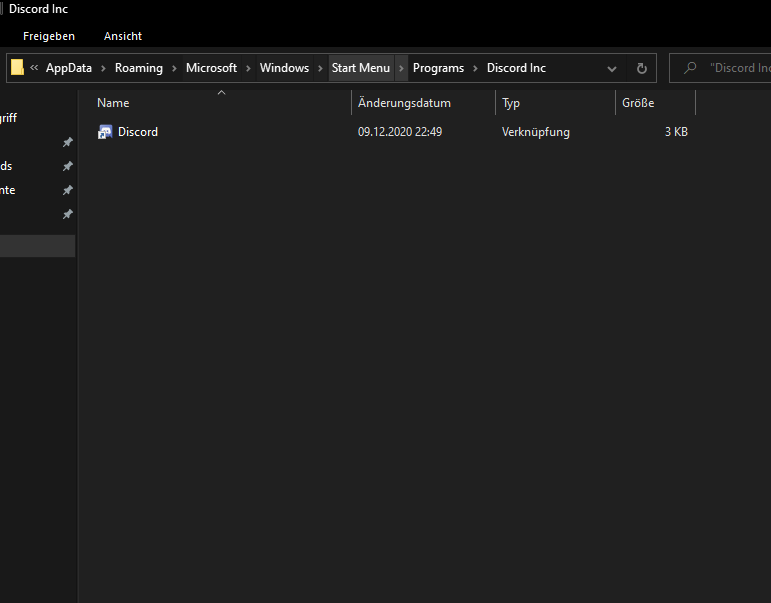Select the Discord file name

[x=138, y=132]
